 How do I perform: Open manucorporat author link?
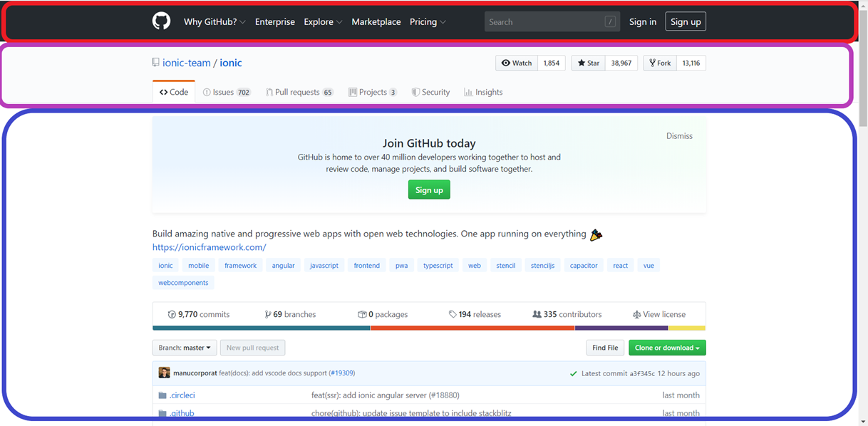[x=195, y=373]
